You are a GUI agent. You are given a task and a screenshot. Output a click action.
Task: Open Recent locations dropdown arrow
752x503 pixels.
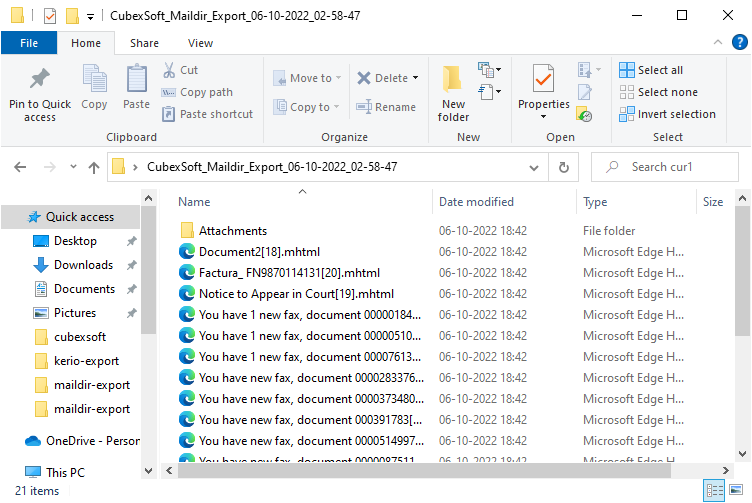point(73,167)
